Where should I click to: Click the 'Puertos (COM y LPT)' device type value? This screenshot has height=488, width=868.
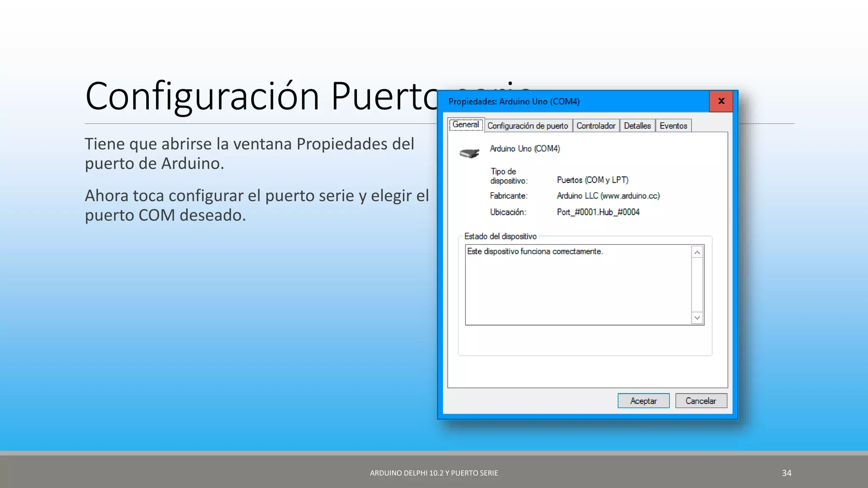tap(593, 180)
